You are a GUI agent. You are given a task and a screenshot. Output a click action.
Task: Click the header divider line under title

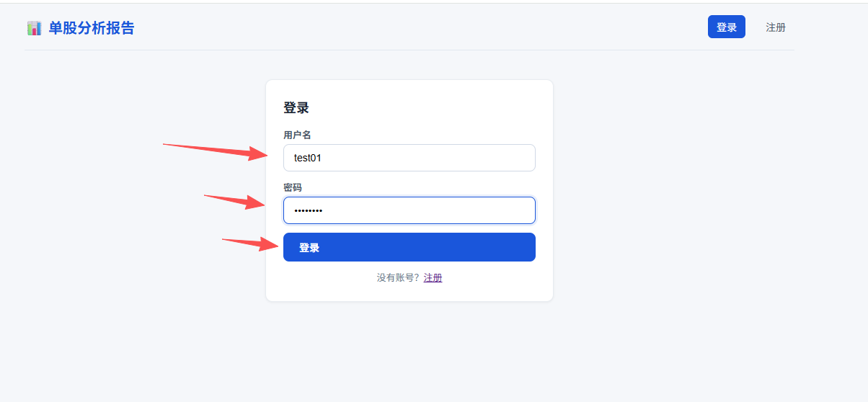[x=409, y=50]
